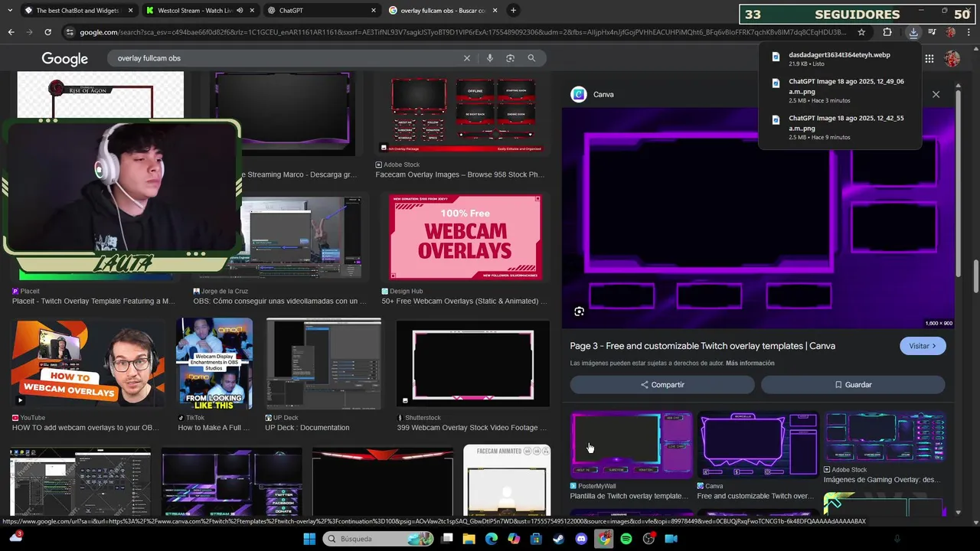Viewport: 980px width, 551px height.
Task: Search inside image with Lens icon
Action: 580,311
